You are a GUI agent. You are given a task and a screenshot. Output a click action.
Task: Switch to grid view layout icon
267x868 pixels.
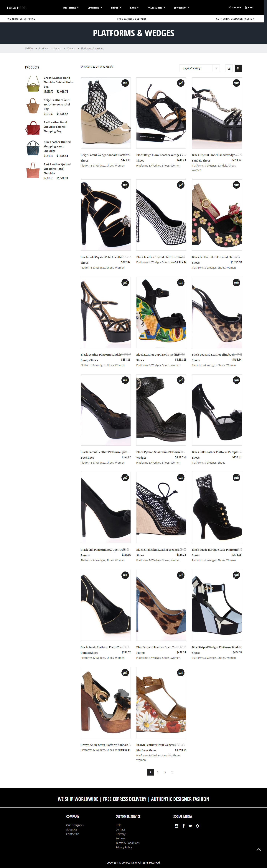238,68
